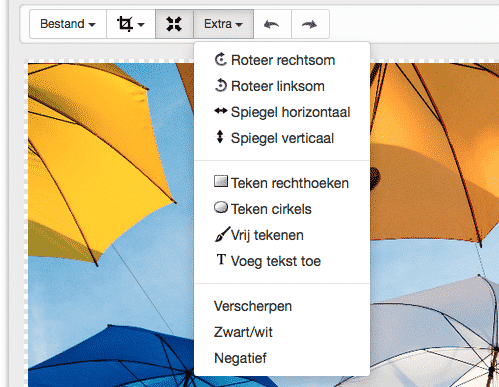Choose Roteer linksom from the menu
499x387 pixels.
point(282,86)
